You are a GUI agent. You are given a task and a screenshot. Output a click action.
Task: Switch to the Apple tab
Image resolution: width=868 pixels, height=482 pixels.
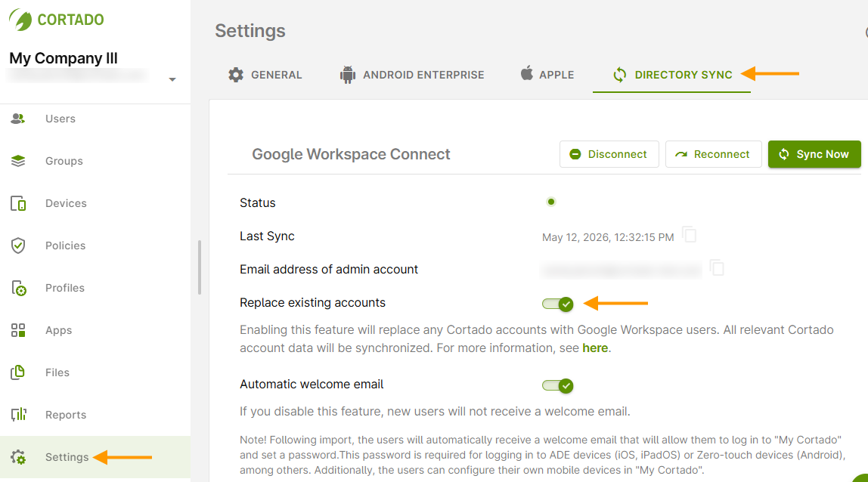(547, 75)
